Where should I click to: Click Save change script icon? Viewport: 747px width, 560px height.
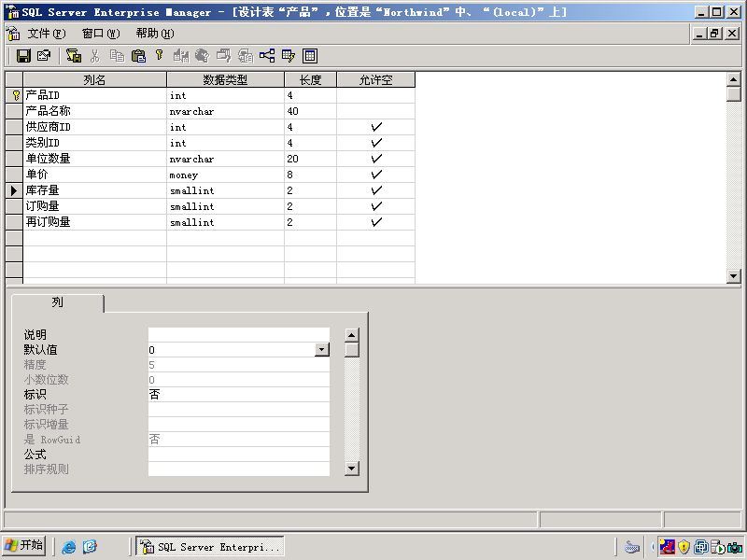74,56
